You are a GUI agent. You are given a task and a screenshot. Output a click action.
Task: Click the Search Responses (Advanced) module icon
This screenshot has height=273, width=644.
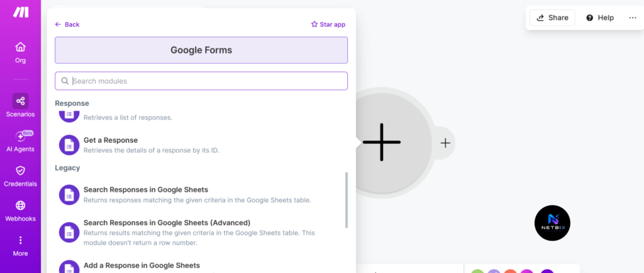point(69,232)
